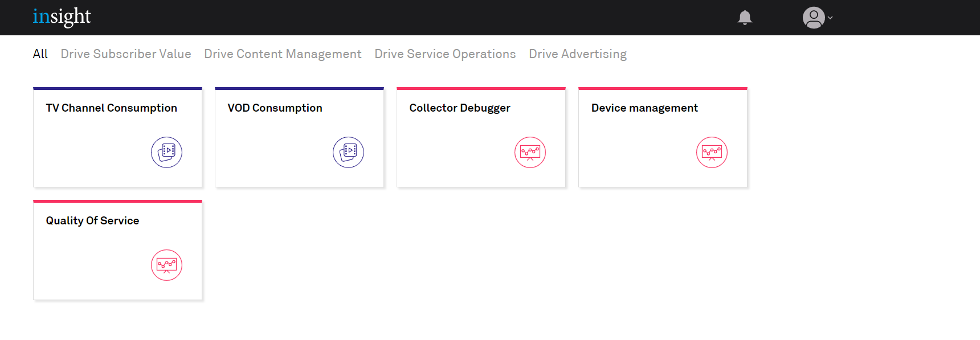Go to the Drive Advertising tab
980x340 pixels.
(x=578, y=54)
